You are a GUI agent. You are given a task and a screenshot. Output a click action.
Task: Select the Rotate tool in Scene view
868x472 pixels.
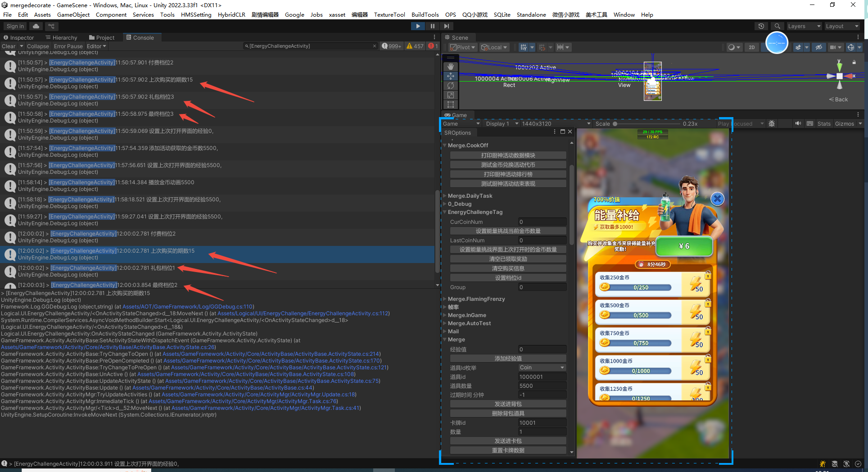pos(450,86)
